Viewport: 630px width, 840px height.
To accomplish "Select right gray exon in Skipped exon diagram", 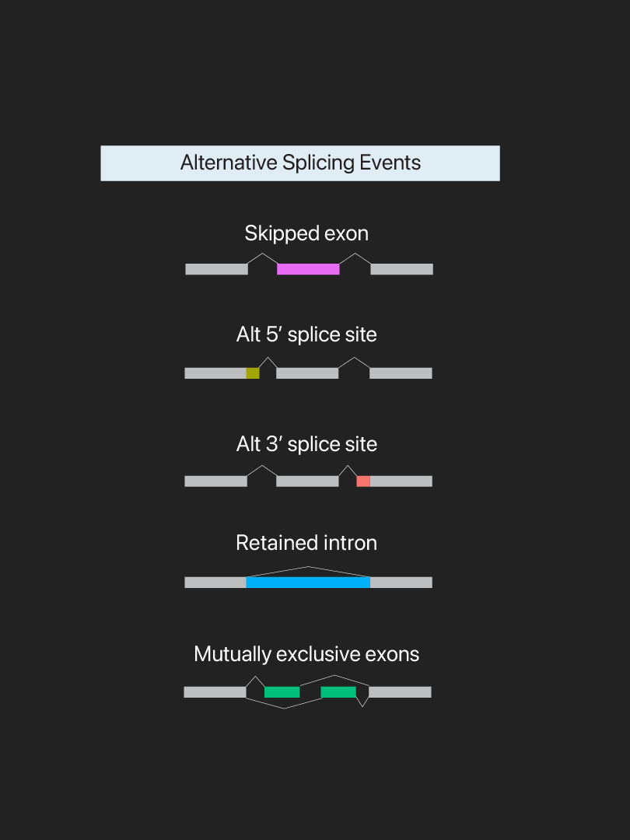I will 401,269.
